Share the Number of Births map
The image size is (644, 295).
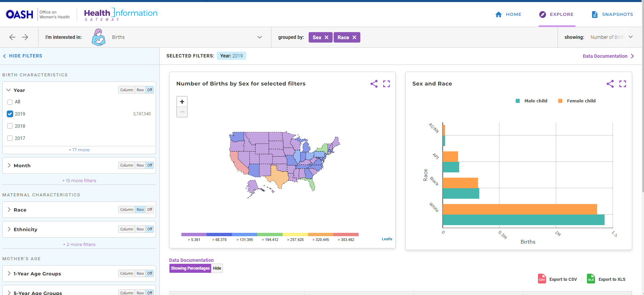coord(374,84)
